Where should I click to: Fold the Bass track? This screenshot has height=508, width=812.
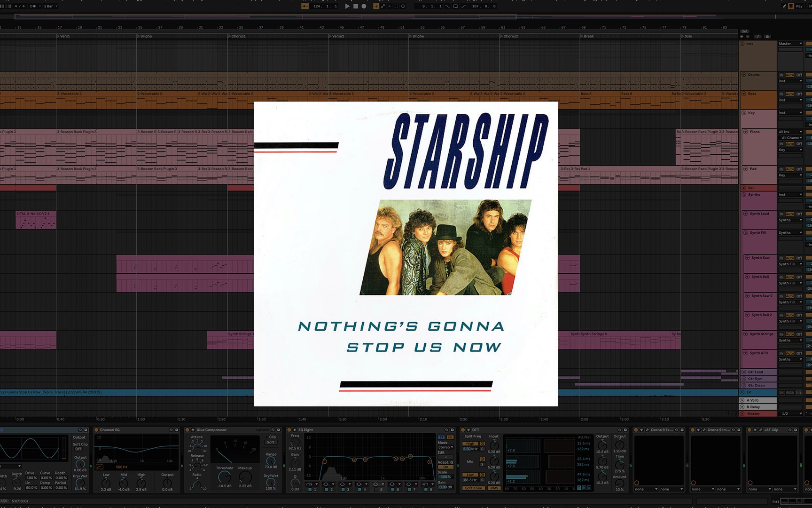744,94
